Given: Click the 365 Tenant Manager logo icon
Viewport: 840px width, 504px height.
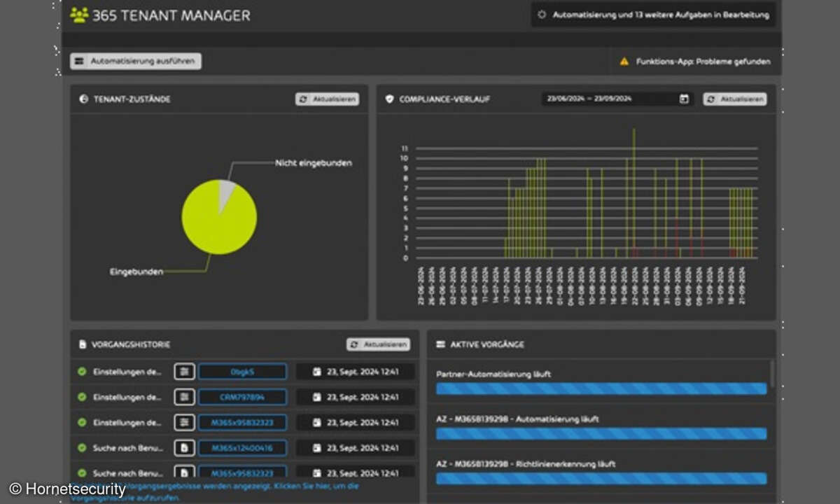Looking at the screenshot, I should [79, 15].
